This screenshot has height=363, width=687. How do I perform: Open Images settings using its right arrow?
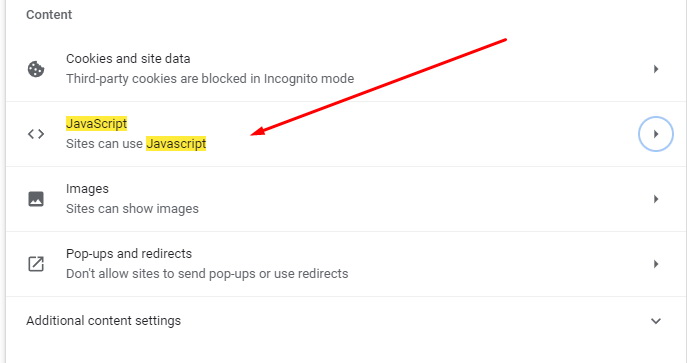656,199
